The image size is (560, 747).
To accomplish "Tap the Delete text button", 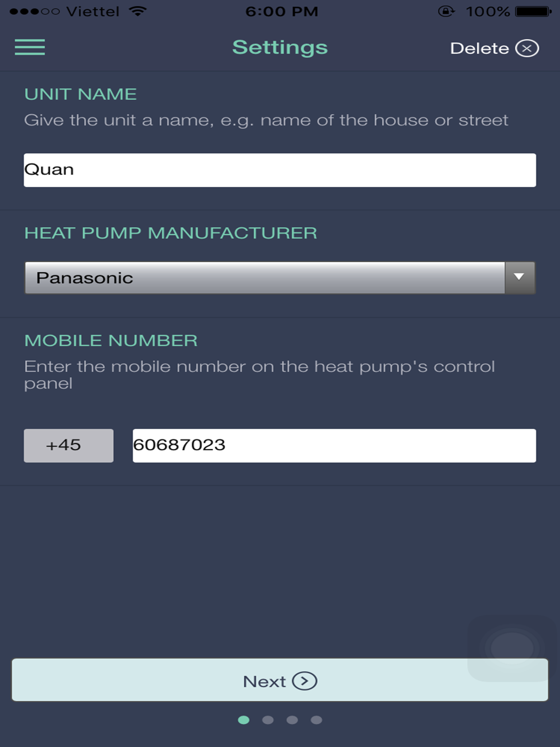I will click(x=479, y=49).
